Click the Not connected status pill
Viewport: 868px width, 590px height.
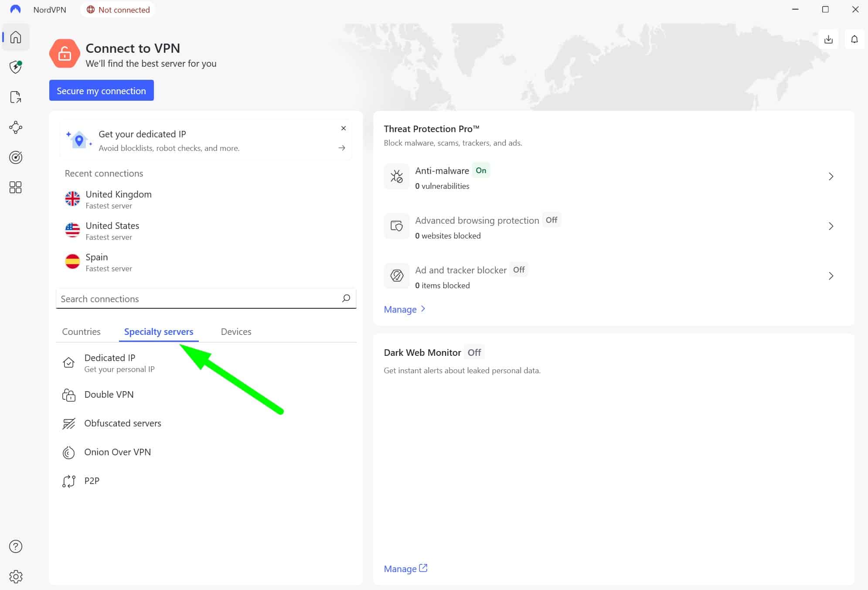tap(118, 10)
